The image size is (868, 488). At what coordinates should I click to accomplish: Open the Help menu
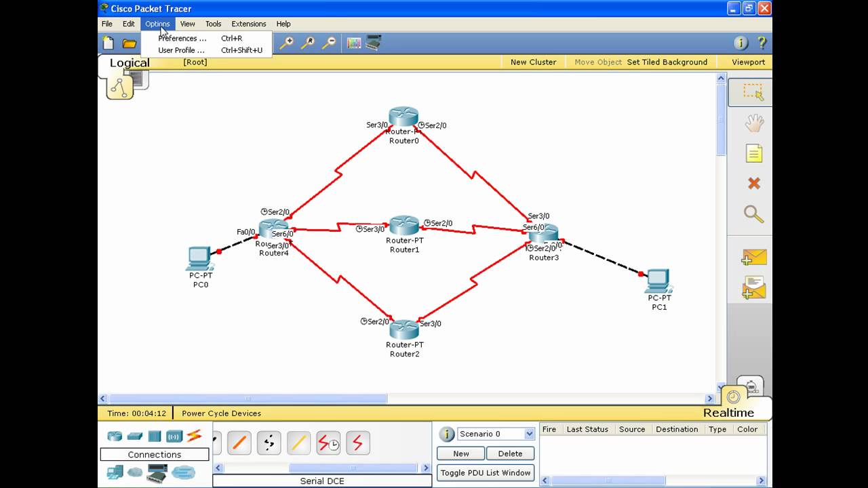(x=283, y=24)
